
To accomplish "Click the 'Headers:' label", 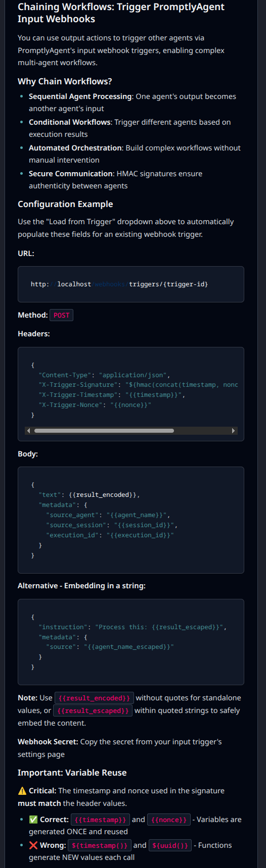I will point(34,334).
